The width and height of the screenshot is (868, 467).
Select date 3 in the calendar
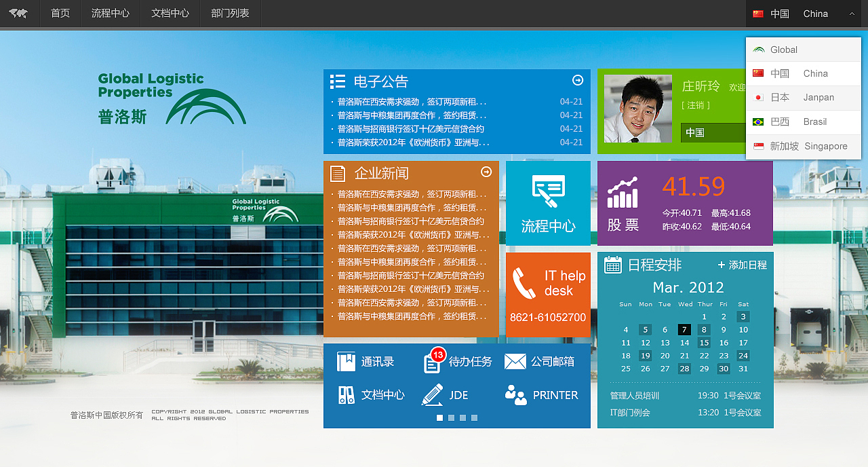[x=743, y=316]
